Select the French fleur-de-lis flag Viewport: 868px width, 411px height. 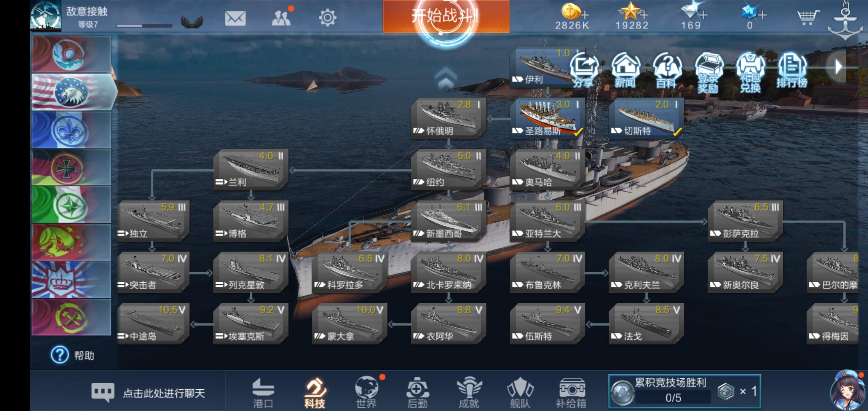pos(71,130)
